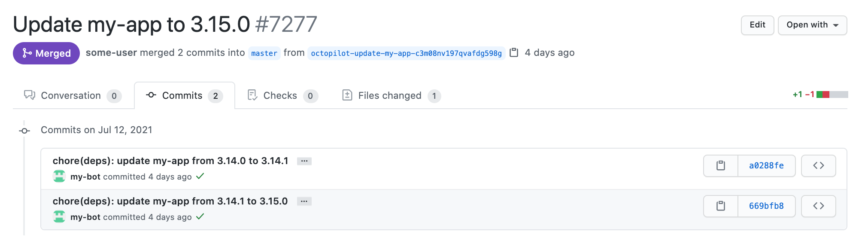Click my-bot avatar on second commit
Screen dimensions: 868x244
59,217
